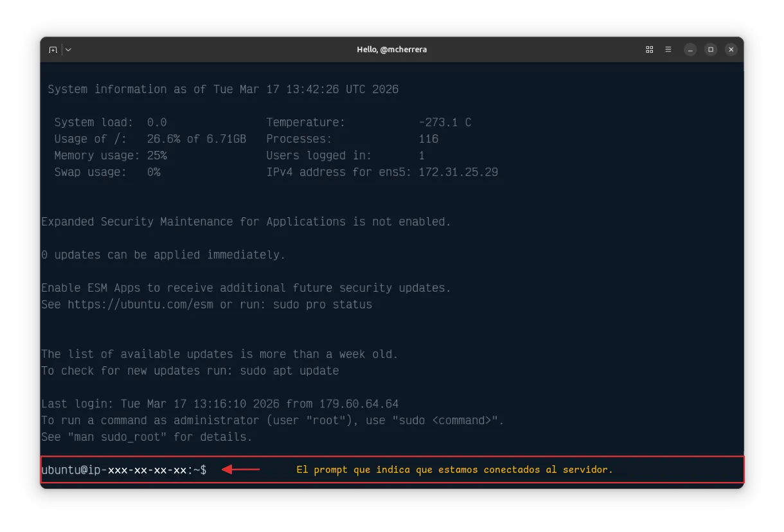This screenshot has width=784, height=532.
Task: Close the terminal window
Action: point(731,49)
